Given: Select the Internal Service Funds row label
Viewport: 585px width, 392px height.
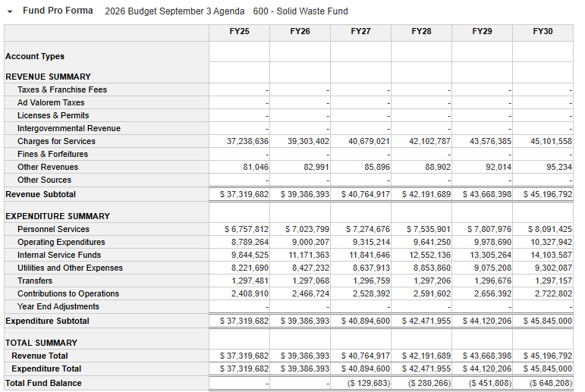Looking at the screenshot, I should click(59, 255).
